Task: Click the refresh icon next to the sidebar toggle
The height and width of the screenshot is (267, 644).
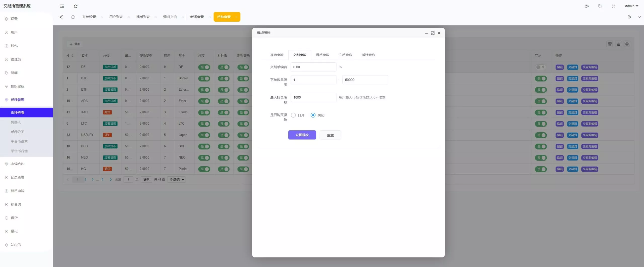Action: tap(76, 6)
